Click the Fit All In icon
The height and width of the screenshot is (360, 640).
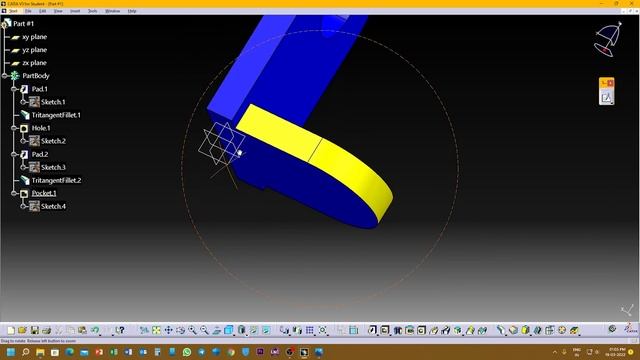(x=156, y=330)
